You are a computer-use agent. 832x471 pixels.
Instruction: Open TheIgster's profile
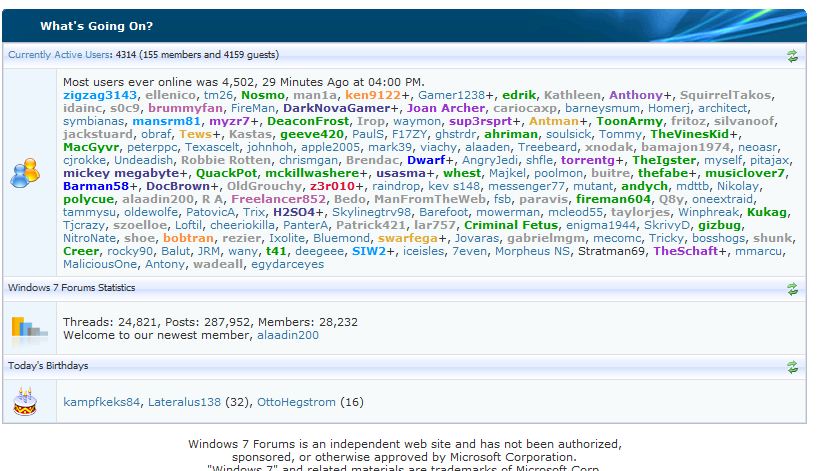[x=664, y=160]
